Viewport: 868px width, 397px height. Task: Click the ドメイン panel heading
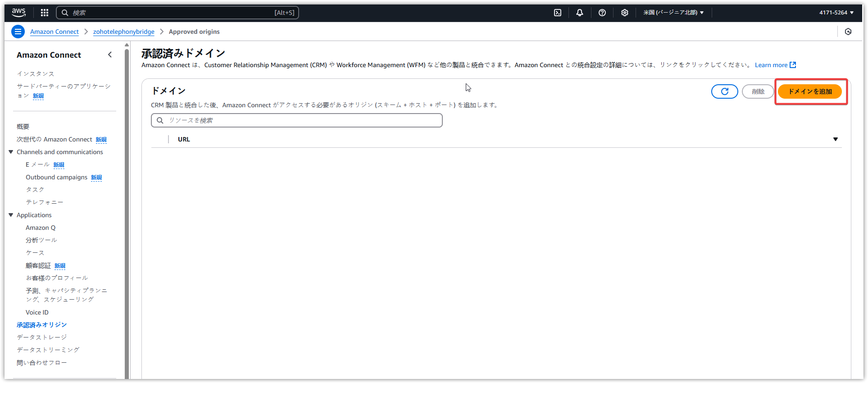pos(168,91)
